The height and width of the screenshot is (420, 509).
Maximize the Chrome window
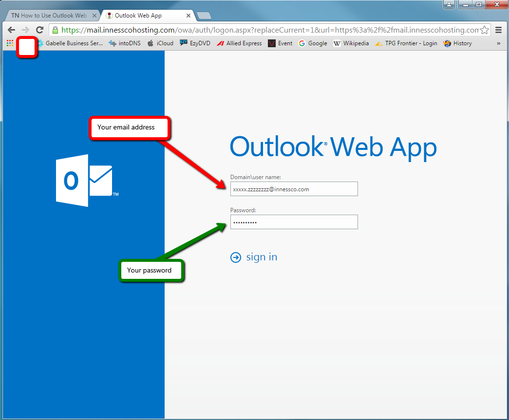478,4
